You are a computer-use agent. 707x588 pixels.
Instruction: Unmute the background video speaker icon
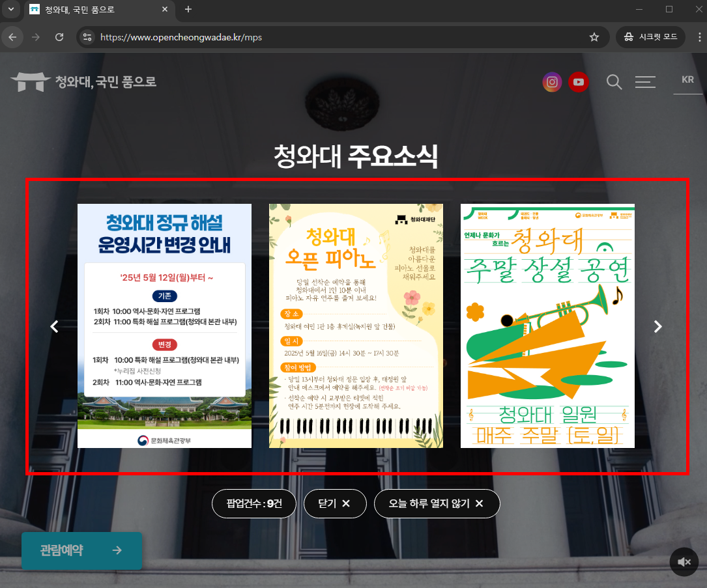(684, 561)
